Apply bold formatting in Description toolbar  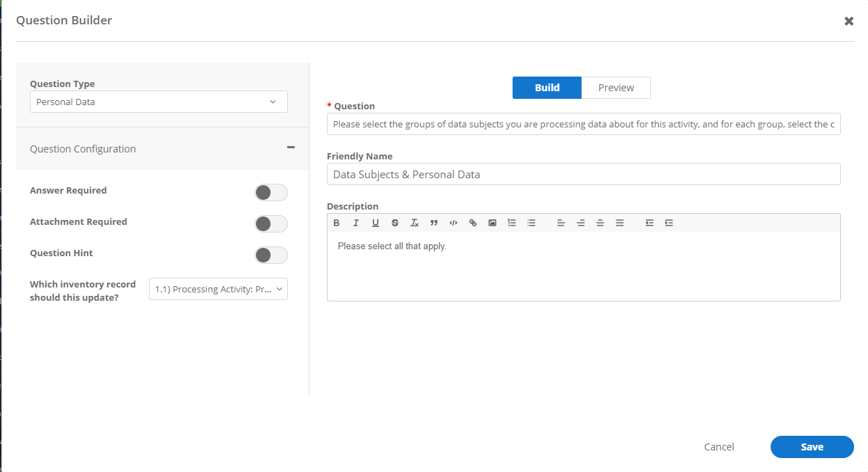coord(337,223)
